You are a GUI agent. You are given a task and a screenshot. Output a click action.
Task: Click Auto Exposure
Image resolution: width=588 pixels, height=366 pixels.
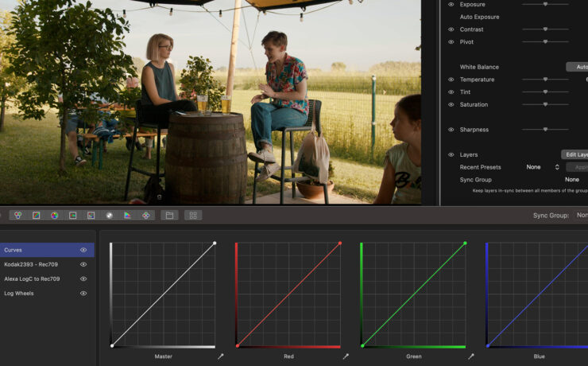tap(479, 17)
